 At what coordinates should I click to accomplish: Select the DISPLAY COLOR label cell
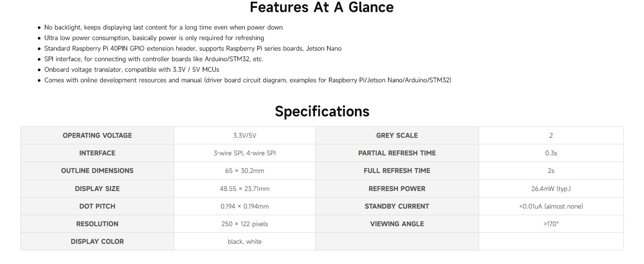coord(97,242)
